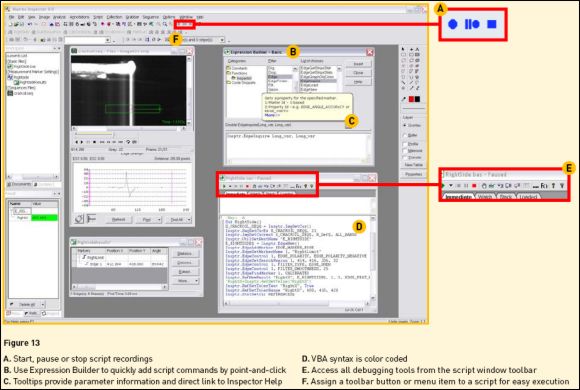The image size is (580, 390).
Task: Open the Find dropdown arrow in edge window
Action: (159, 220)
